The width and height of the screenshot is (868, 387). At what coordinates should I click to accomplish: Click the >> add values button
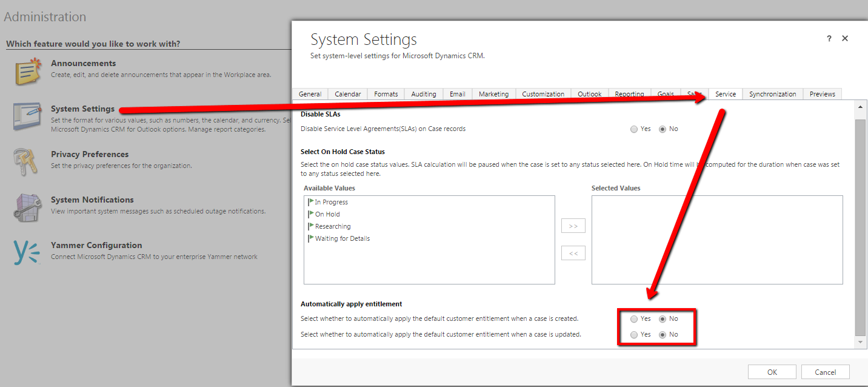pos(573,226)
